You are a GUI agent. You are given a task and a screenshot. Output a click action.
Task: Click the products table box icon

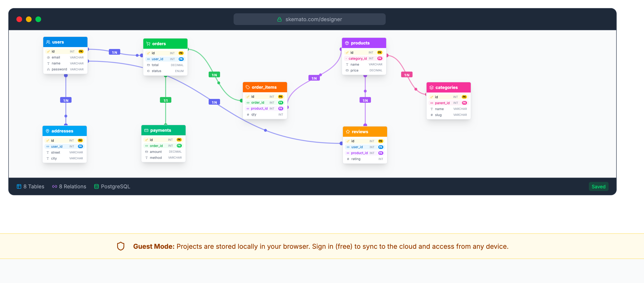[347, 43]
